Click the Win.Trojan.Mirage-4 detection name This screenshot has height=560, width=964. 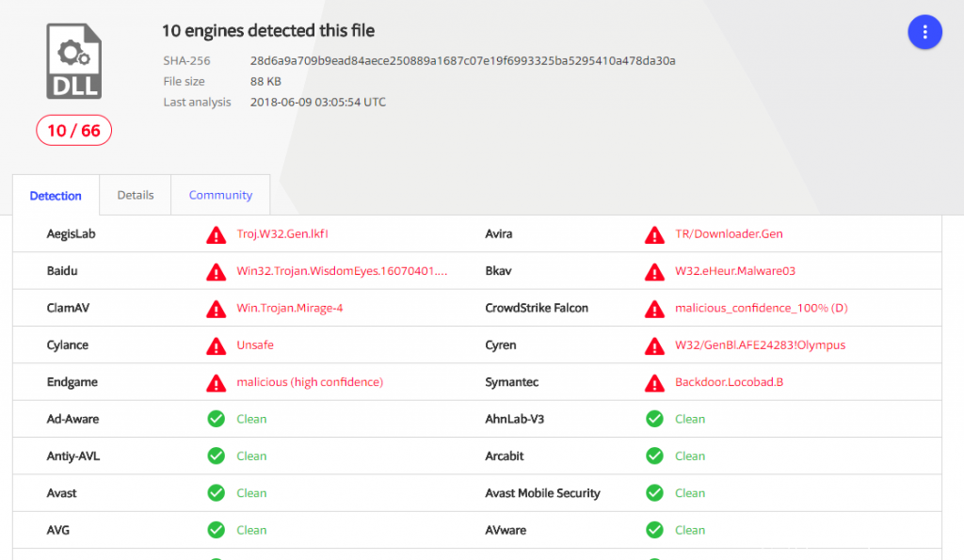[x=290, y=308]
